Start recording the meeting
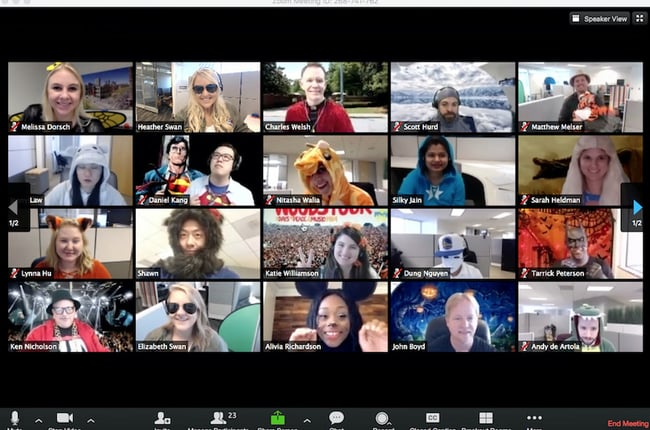650x430 pixels. pos(383,418)
